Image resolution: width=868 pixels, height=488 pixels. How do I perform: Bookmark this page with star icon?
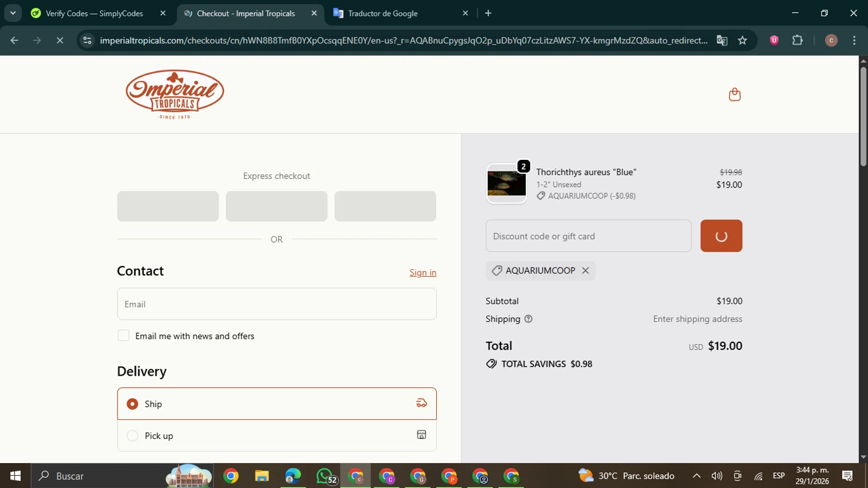click(x=742, y=41)
